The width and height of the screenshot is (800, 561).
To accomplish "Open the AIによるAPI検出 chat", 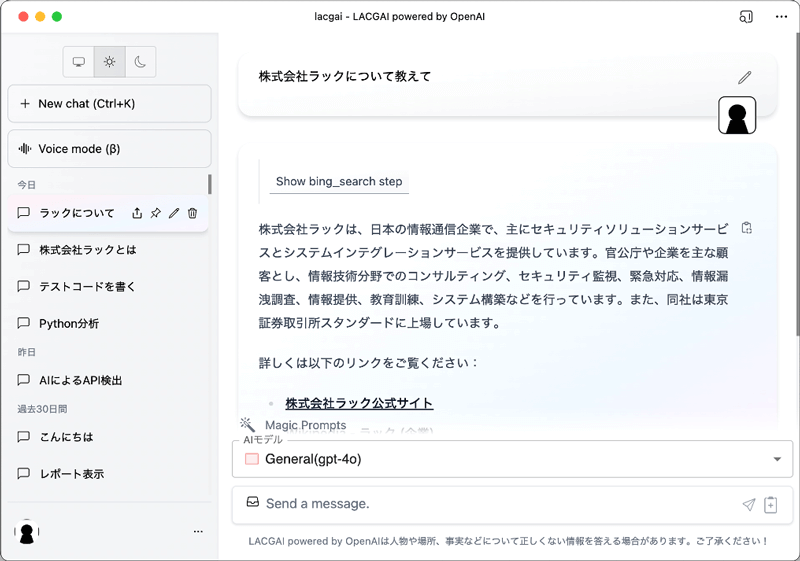I will click(107, 380).
